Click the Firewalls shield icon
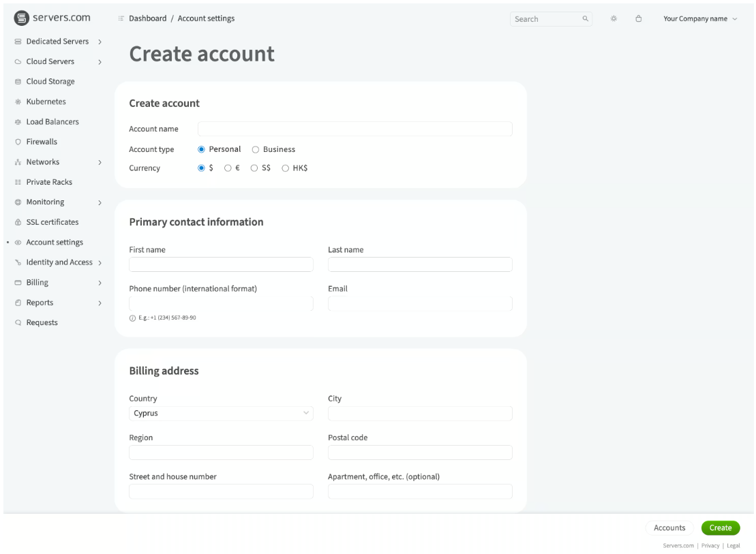This screenshot has width=756, height=554. [18, 142]
